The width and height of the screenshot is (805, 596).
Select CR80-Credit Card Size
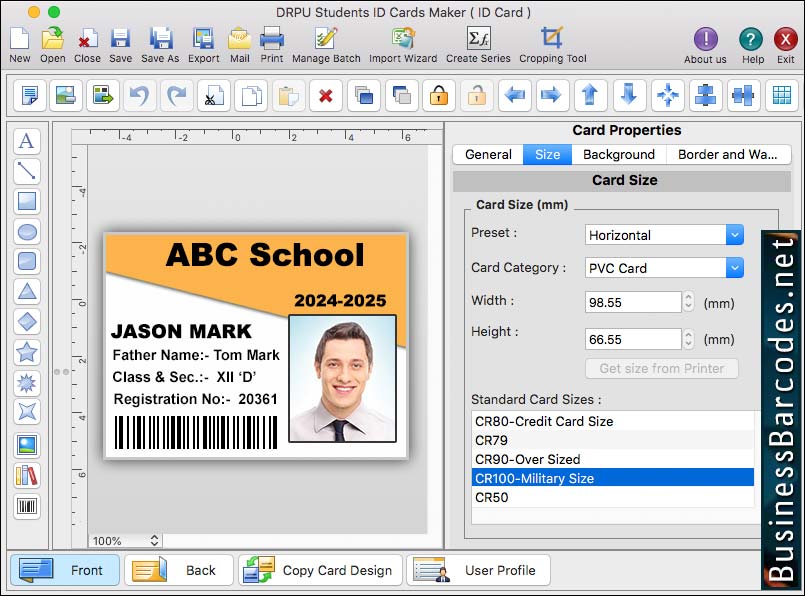click(612, 421)
